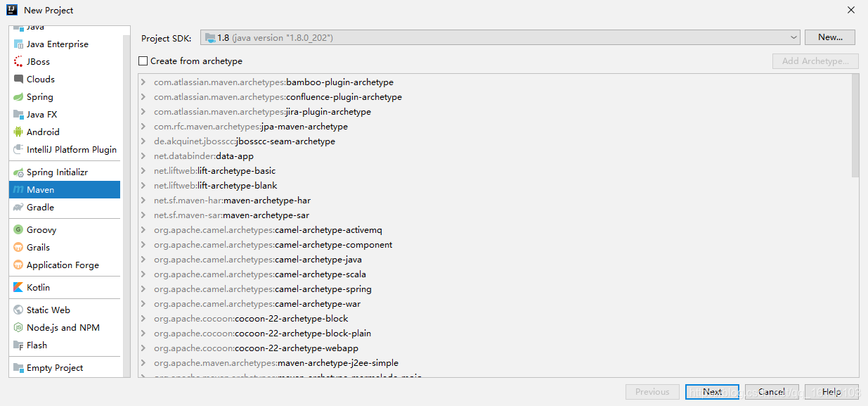
Task: Click the Cancel button
Action: coord(772,392)
